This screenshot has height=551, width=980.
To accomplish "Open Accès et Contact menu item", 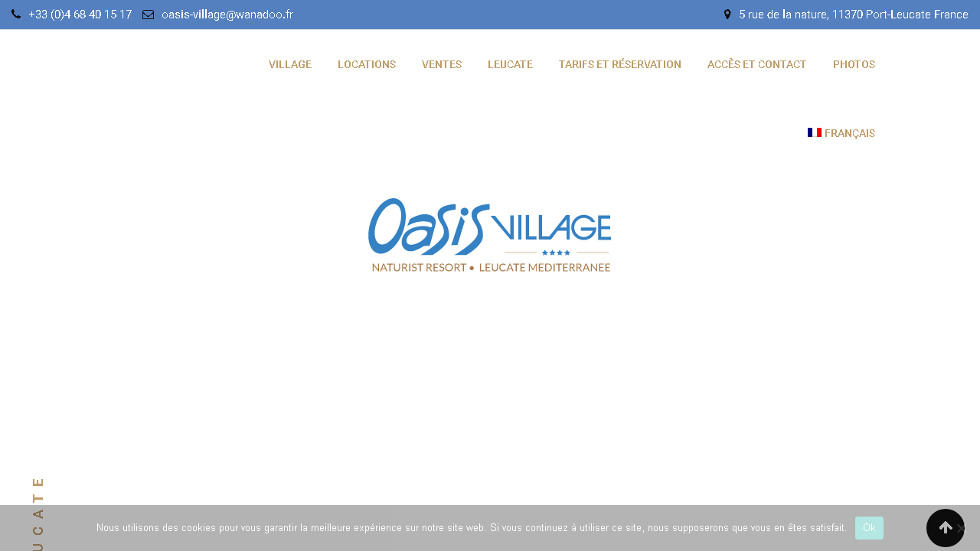I will tap(757, 64).
